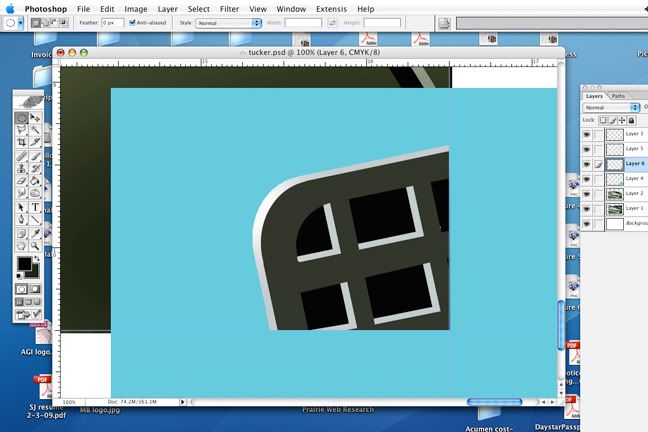Hide Layer 2 with its eye icon
The height and width of the screenshot is (432, 648).
pos(586,194)
